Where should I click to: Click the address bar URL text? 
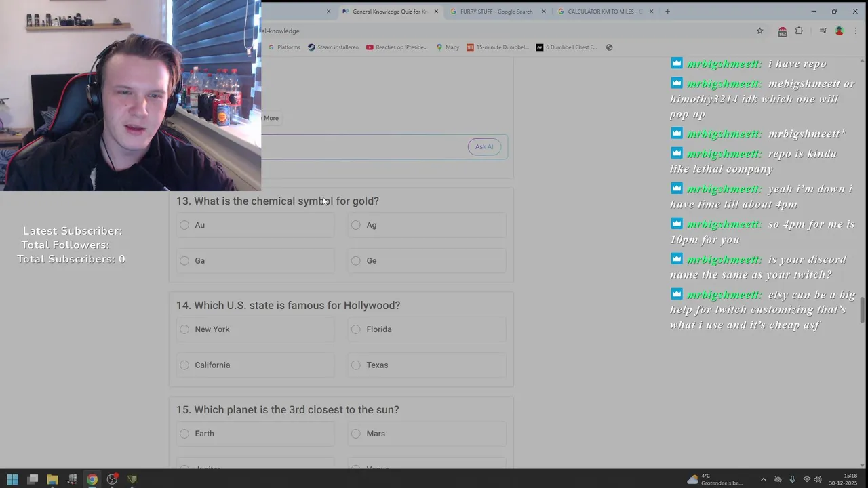(280, 30)
